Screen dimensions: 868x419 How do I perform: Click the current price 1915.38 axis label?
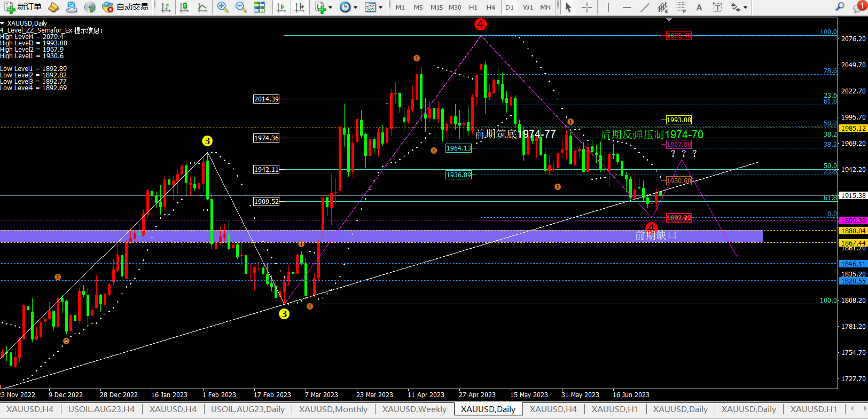coord(853,195)
